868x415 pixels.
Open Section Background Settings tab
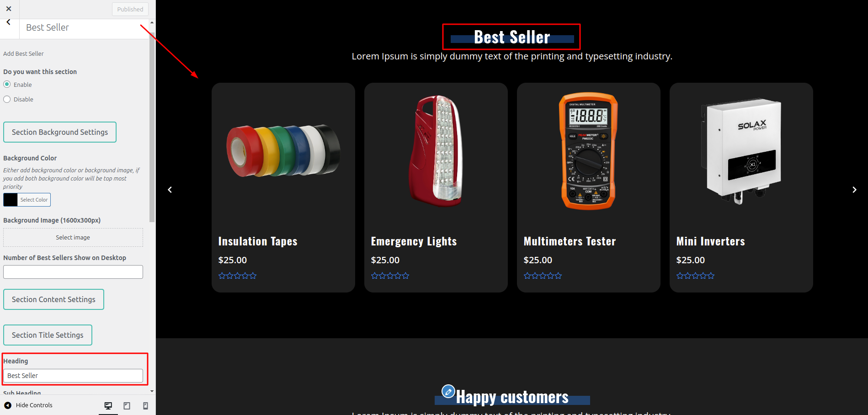(x=60, y=132)
